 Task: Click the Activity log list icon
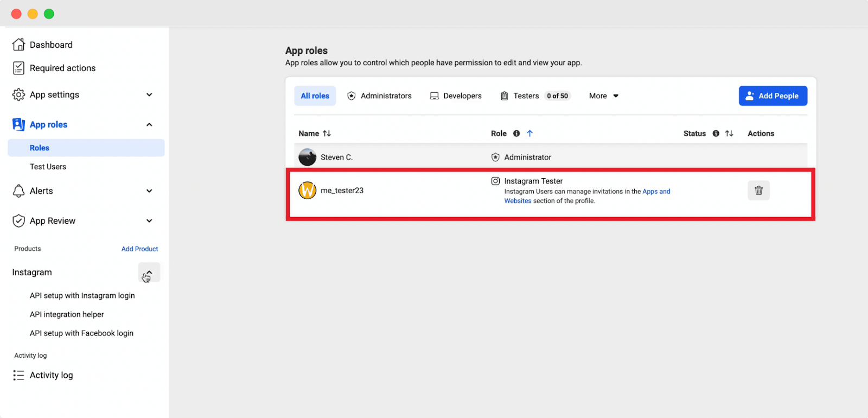tap(18, 375)
